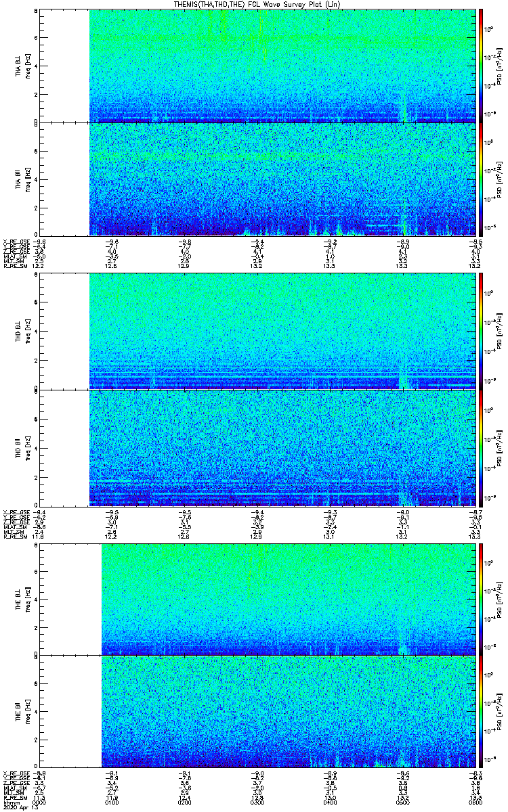Click the 'THD B⊥ freq [Hz]' axis label
508x812 pixels.
tap(22, 330)
